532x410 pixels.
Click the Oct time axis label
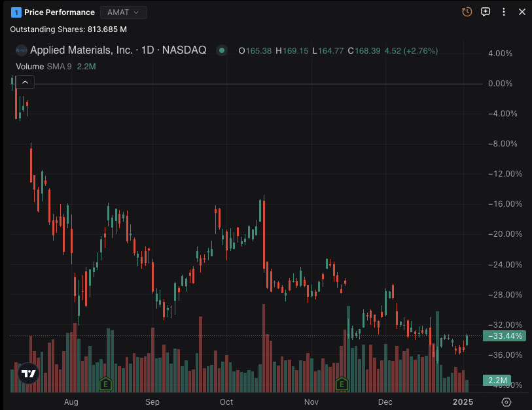226,402
